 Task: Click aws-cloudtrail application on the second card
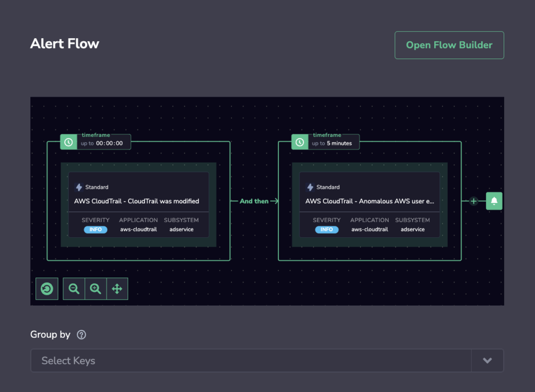click(369, 229)
